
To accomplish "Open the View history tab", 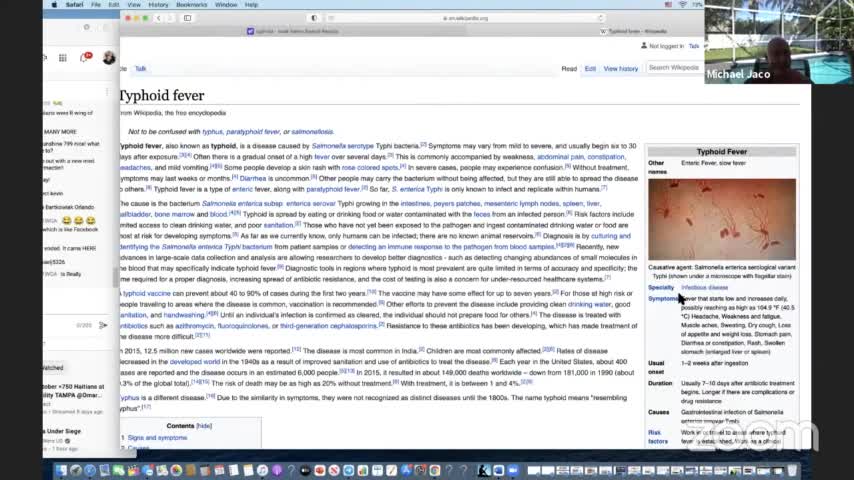I will tap(620, 69).
